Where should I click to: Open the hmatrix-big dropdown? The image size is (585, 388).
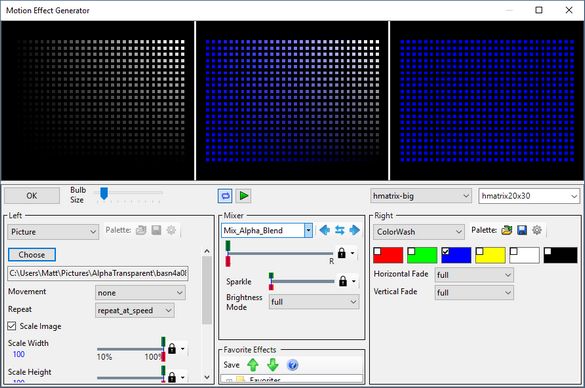[420, 195]
